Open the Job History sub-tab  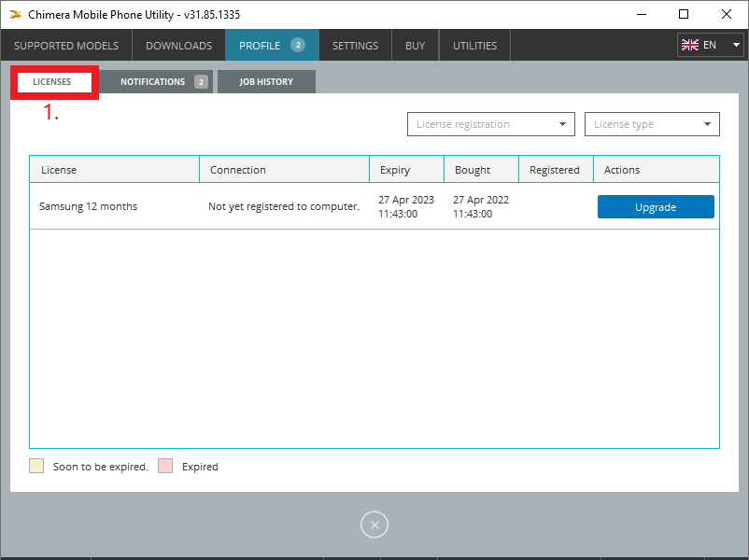(266, 81)
